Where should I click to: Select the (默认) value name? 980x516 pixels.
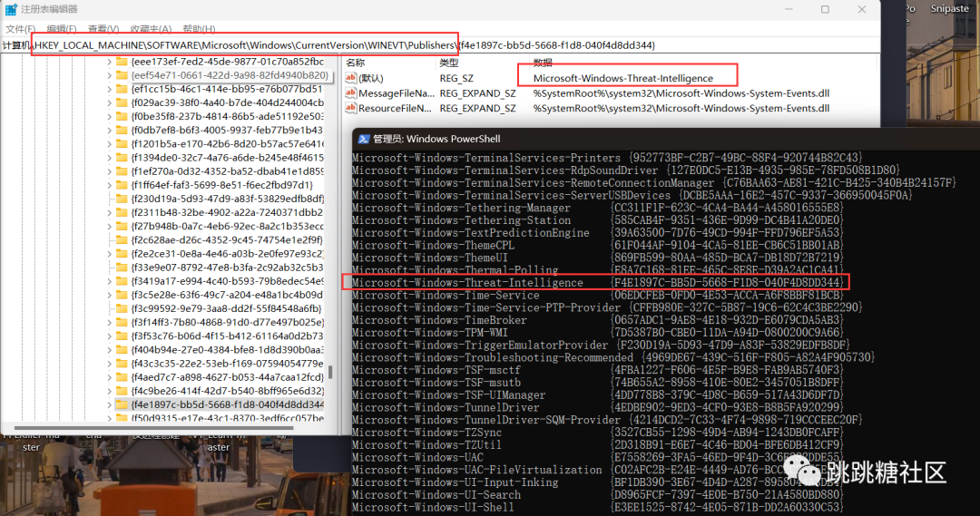tap(371, 78)
